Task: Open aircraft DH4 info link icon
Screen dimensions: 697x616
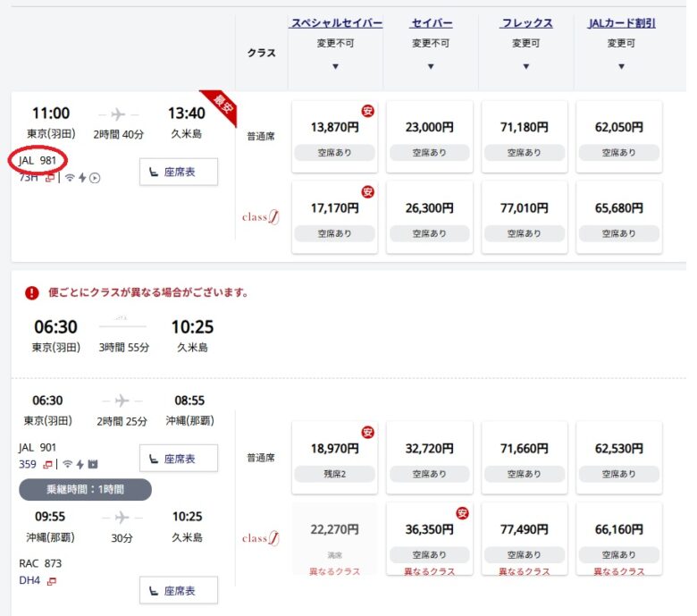Action: [x=52, y=581]
